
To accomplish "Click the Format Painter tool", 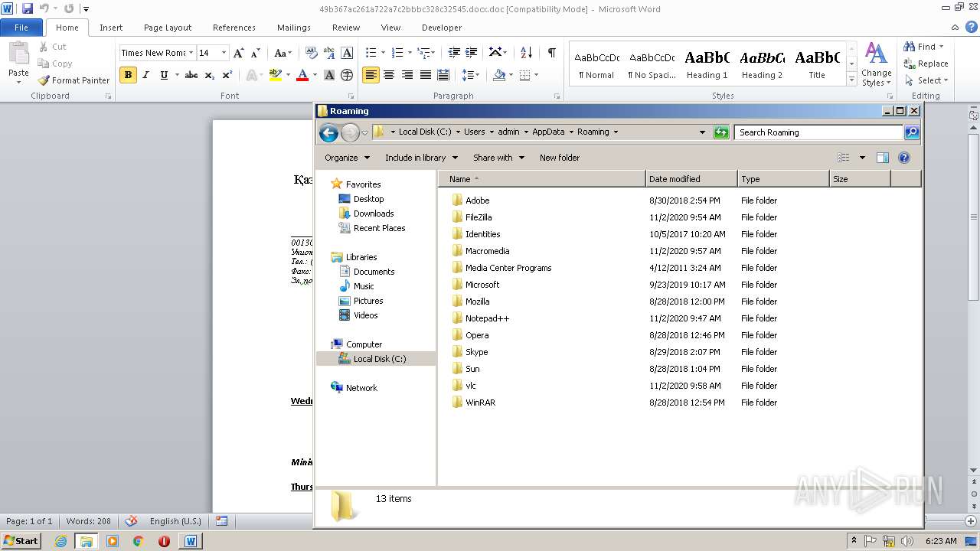I will pos(74,80).
